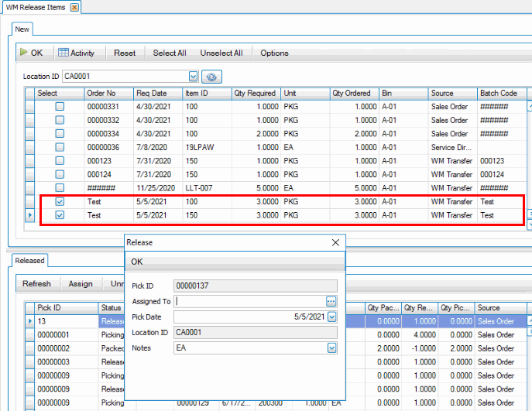This screenshot has height=411, width=532.
Task: Expand the Notes dropdown in Release dialog
Action: click(x=332, y=348)
